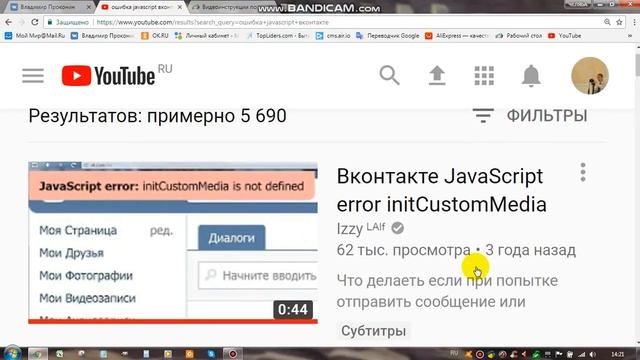Click the Защищено secure lock indicator

coord(68,22)
